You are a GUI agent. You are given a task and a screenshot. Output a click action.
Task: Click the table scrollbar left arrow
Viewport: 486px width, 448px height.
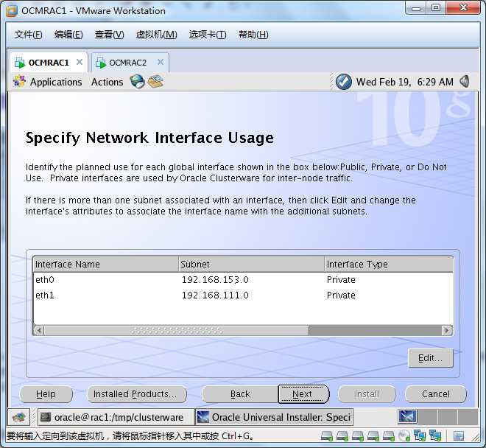pos(39,330)
